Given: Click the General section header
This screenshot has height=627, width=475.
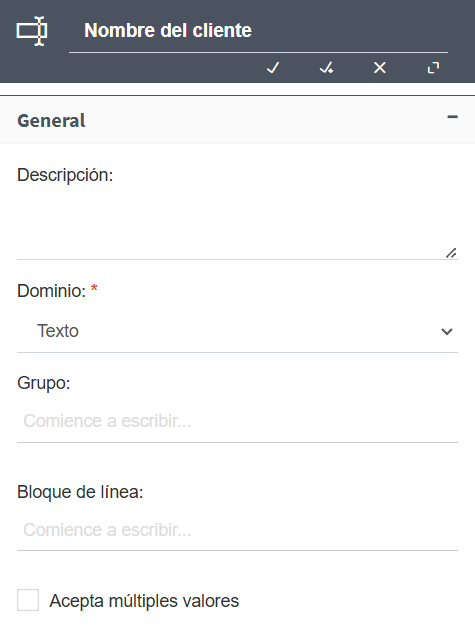Looking at the screenshot, I should tap(238, 120).
